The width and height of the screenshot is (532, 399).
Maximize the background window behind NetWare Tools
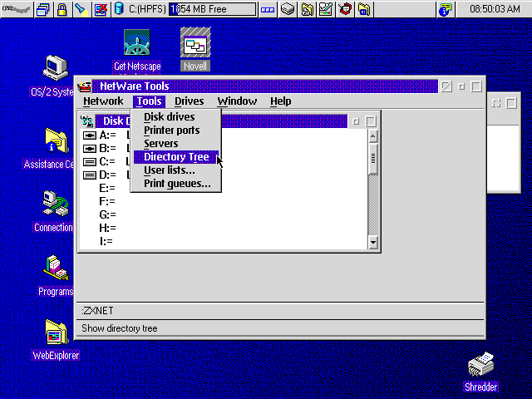click(511, 103)
